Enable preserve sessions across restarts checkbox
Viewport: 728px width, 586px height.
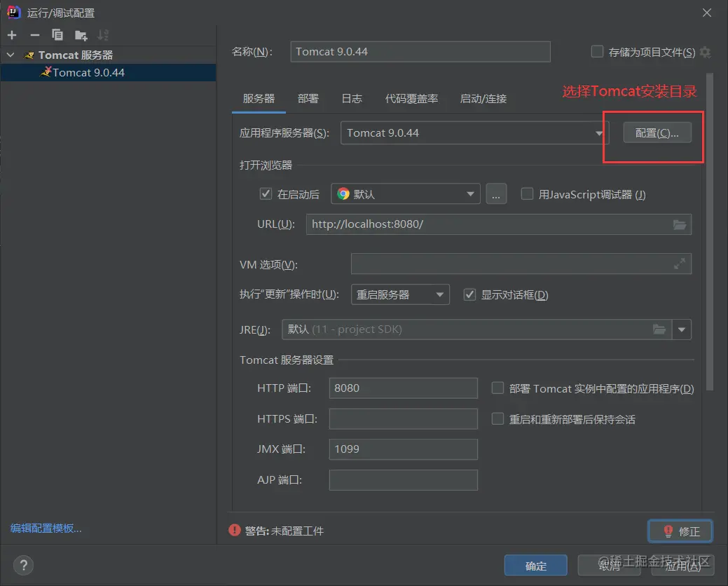point(497,419)
